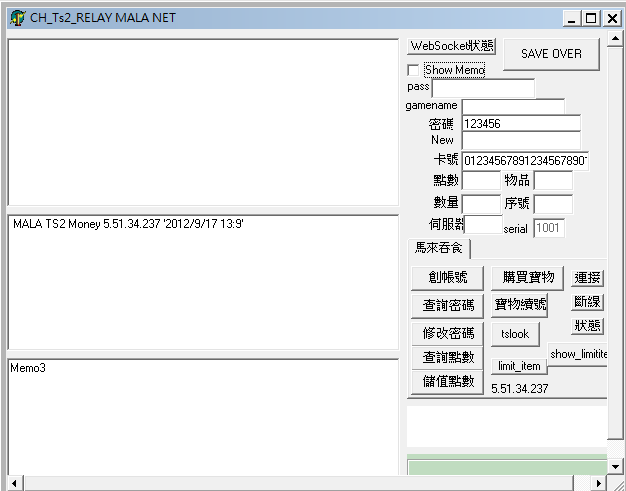Click the vertical scrollbar down arrow

[x=616, y=467]
